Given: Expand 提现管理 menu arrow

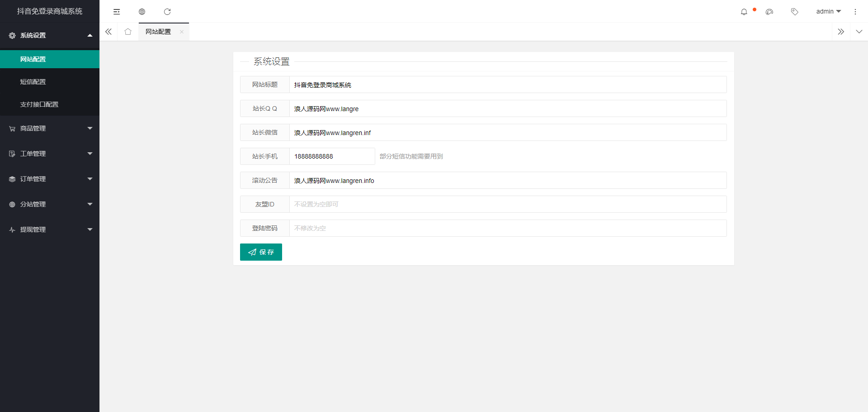Looking at the screenshot, I should point(90,229).
